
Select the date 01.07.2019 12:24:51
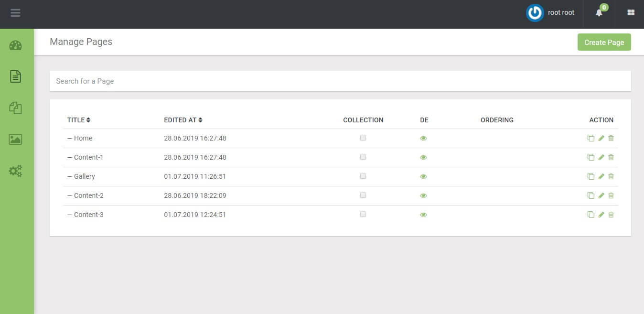[195, 215]
